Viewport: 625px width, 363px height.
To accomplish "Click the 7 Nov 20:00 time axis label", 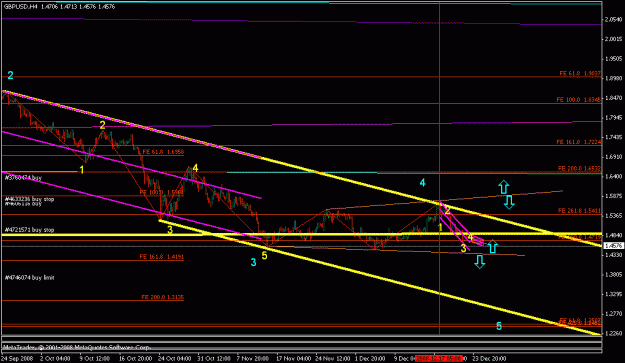I will coord(252,358).
